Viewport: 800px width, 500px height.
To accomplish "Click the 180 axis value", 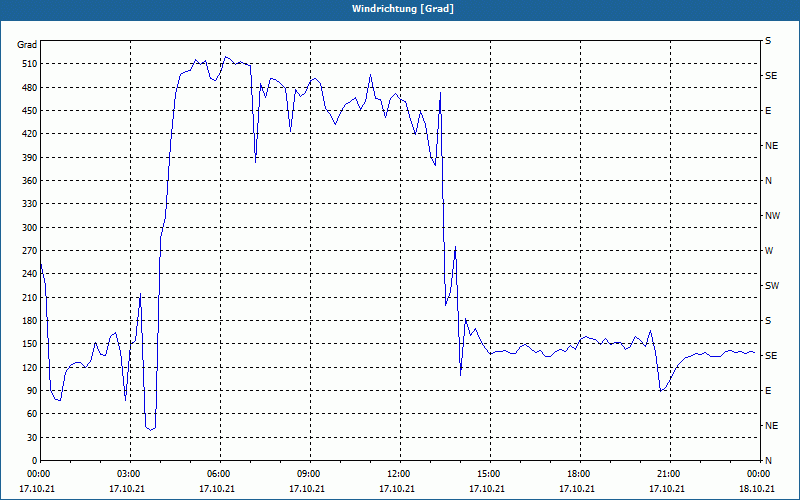I will pyautogui.click(x=30, y=321).
